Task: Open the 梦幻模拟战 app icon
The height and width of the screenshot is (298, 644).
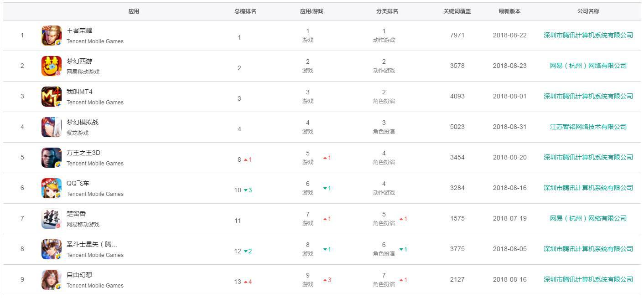Action: [x=52, y=127]
